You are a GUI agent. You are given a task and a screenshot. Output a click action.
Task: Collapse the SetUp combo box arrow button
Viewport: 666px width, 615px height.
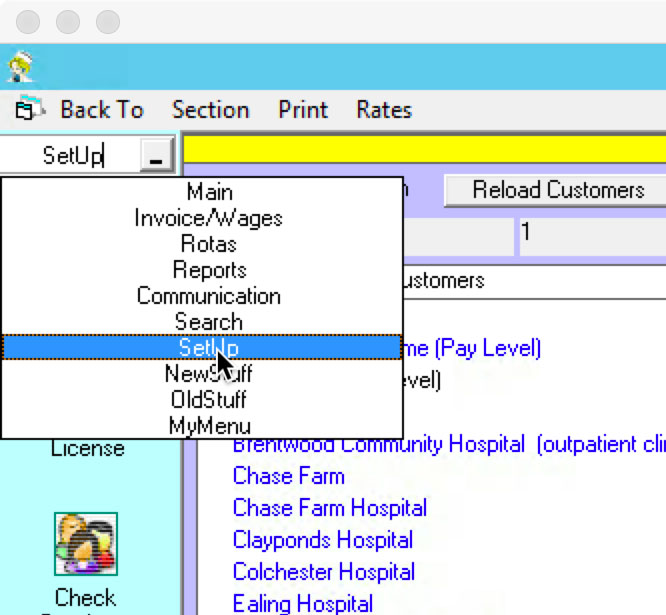(155, 156)
